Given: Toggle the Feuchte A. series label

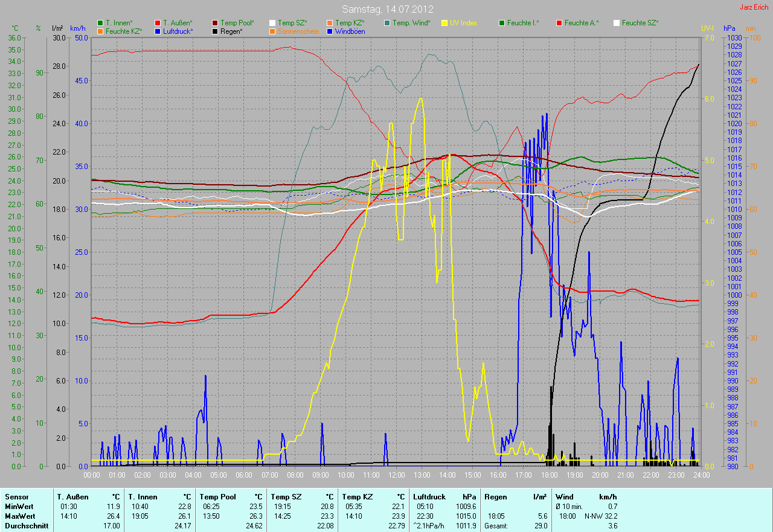Looking at the screenshot, I should coord(580,23).
